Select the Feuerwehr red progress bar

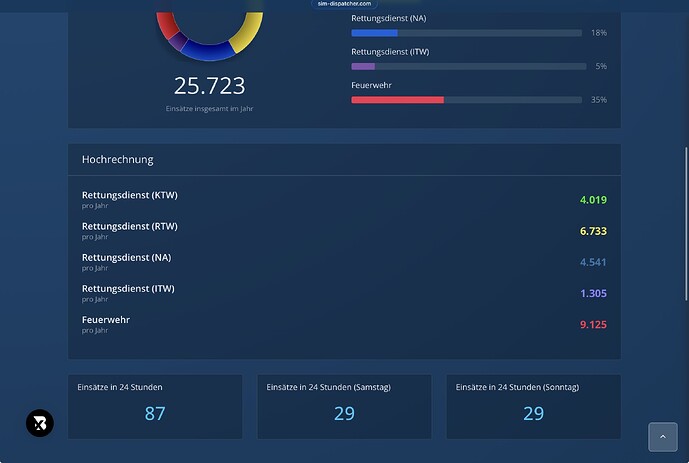click(466, 100)
